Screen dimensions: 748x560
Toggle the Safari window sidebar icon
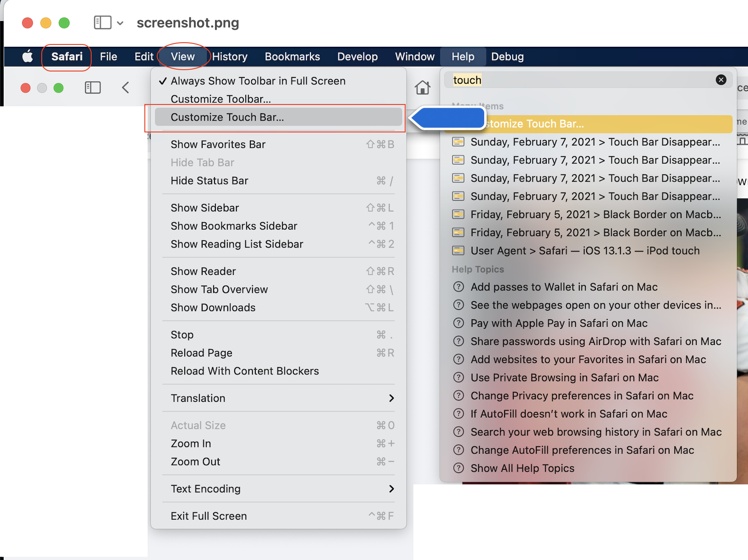coord(93,88)
